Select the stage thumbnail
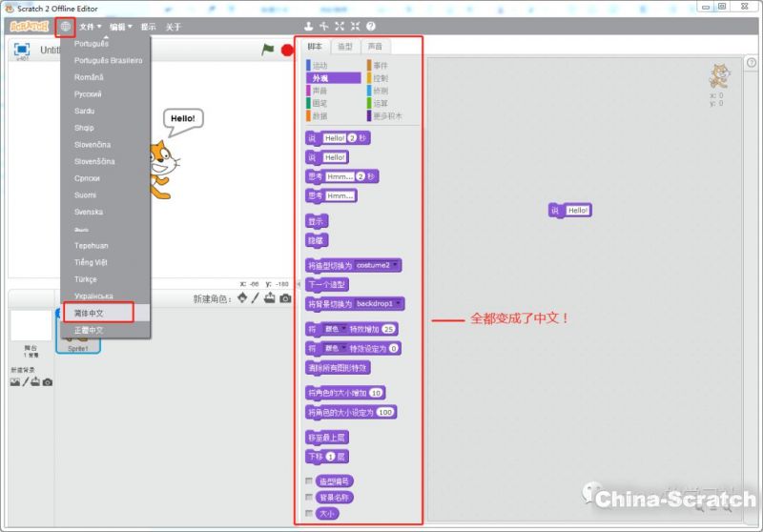763x532 pixels. [x=31, y=326]
